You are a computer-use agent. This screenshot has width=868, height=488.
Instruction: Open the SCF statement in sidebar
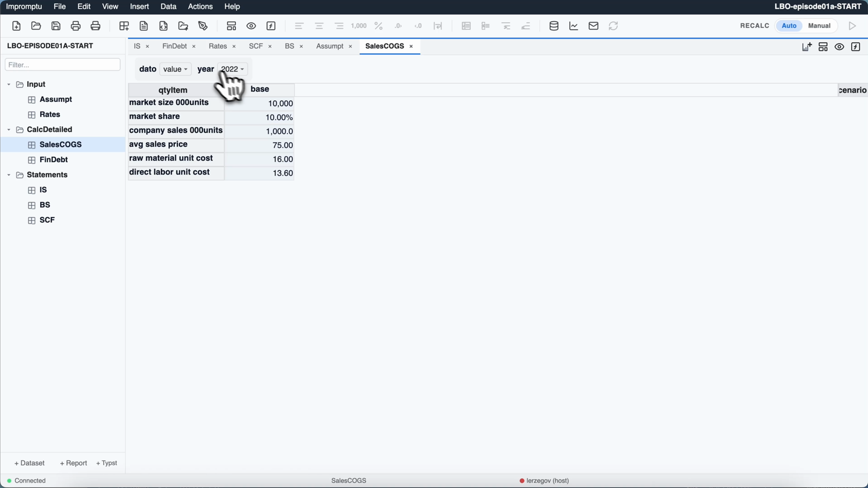coord(47,220)
